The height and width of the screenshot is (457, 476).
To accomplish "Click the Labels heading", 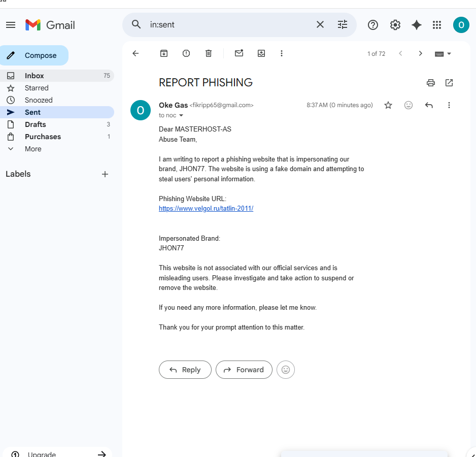I will 18,174.
